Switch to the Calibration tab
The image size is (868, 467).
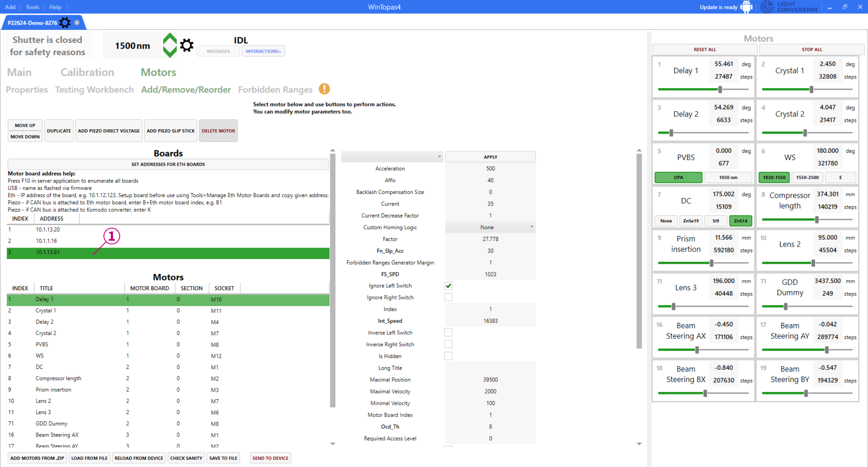[87, 72]
